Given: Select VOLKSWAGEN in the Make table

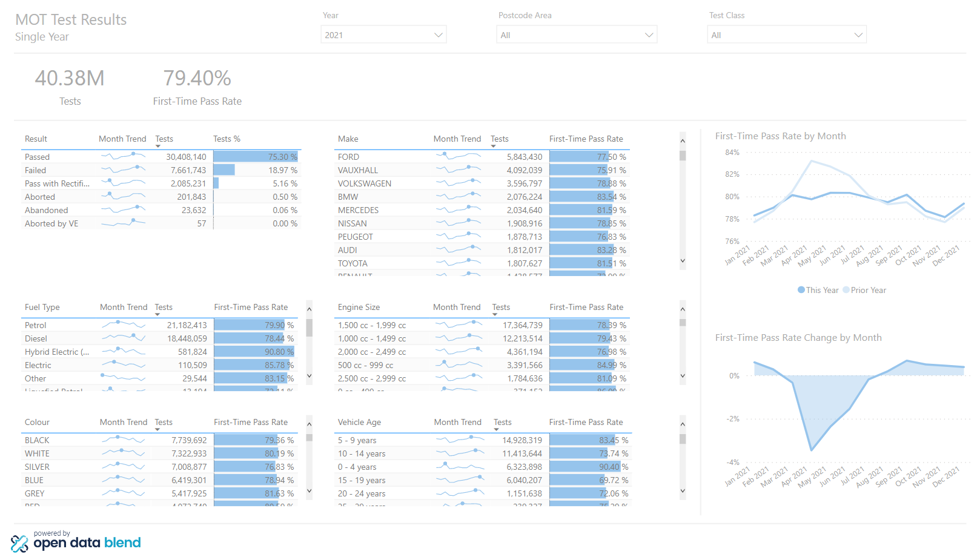Looking at the screenshot, I should (x=482, y=183).
